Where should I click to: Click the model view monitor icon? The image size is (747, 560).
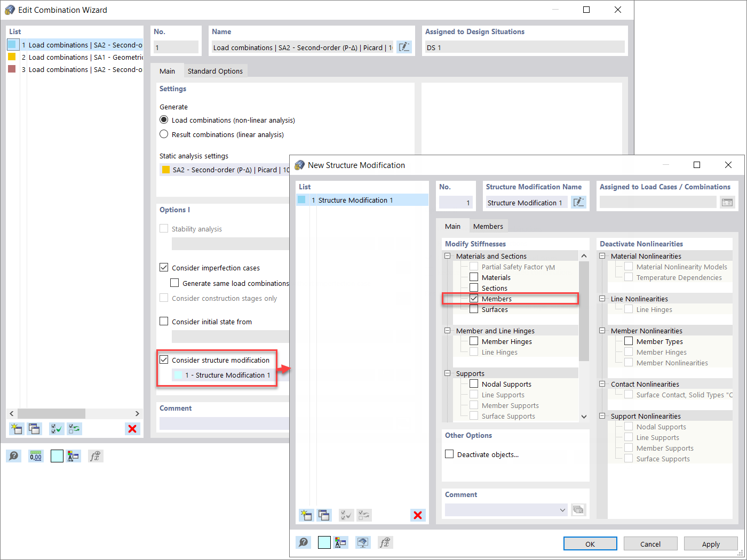pos(363,542)
